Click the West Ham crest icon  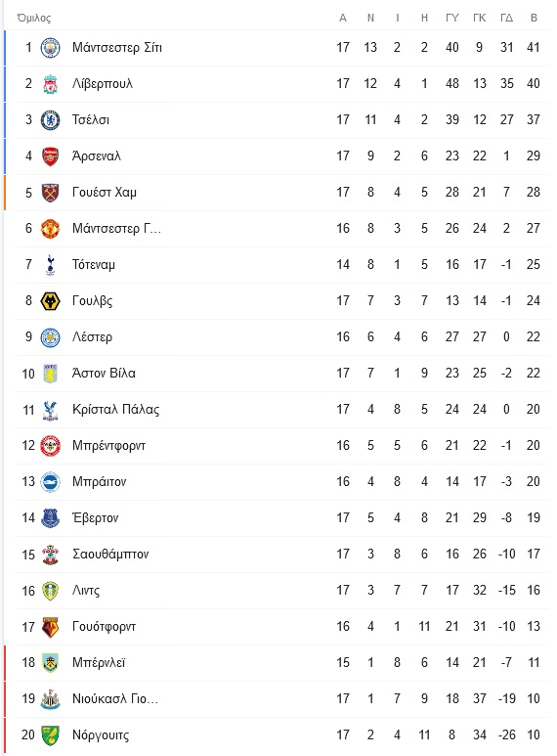tap(50, 193)
